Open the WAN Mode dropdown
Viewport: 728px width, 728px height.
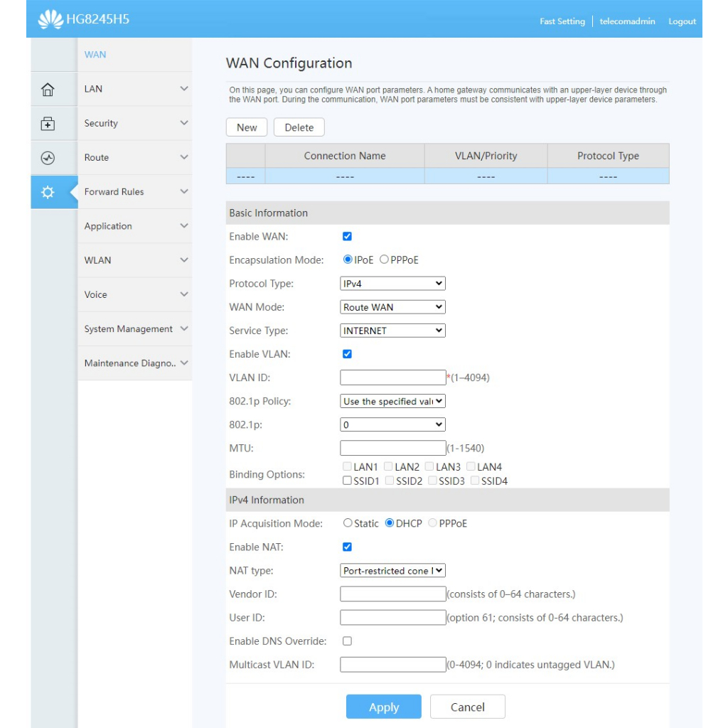pyautogui.click(x=392, y=307)
